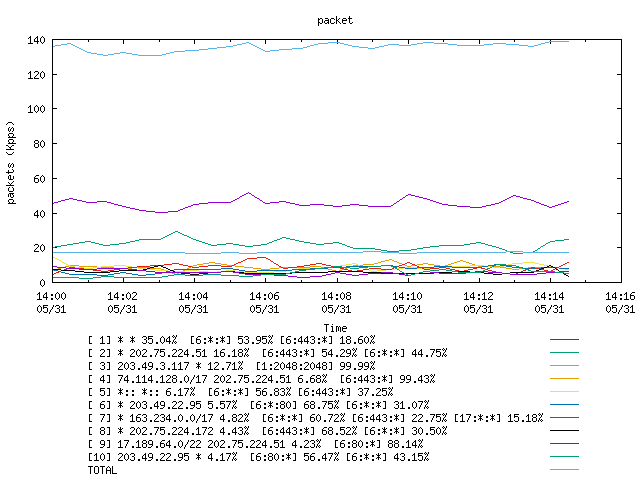The image size is (640, 480).
Task: Click the light blue swatch for entry [ 3]
Action: (x=564, y=366)
